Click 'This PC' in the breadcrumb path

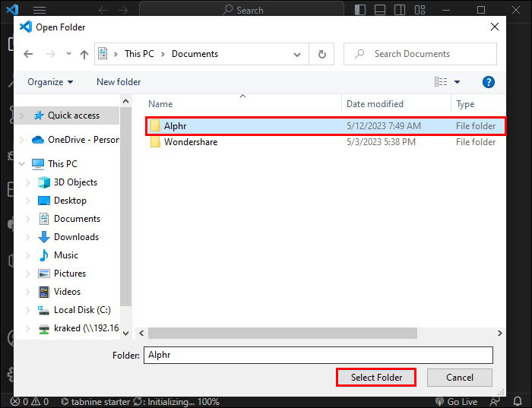[139, 54]
